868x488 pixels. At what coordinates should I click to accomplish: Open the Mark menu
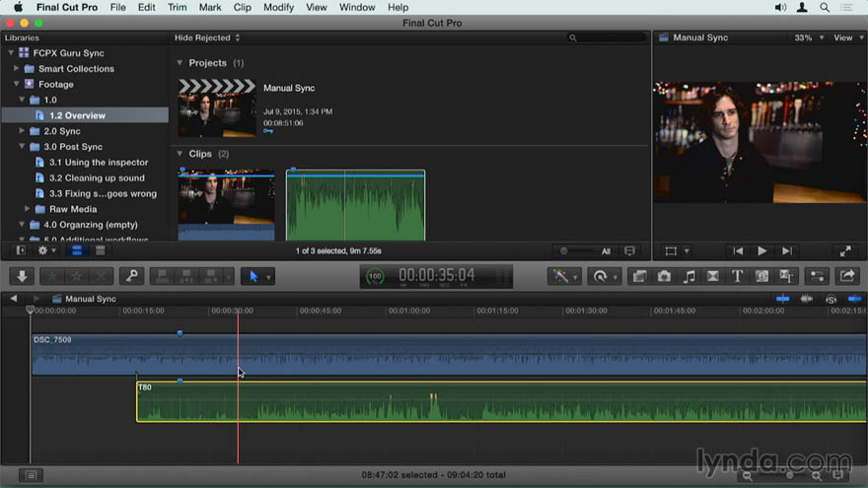click(210, 7)
